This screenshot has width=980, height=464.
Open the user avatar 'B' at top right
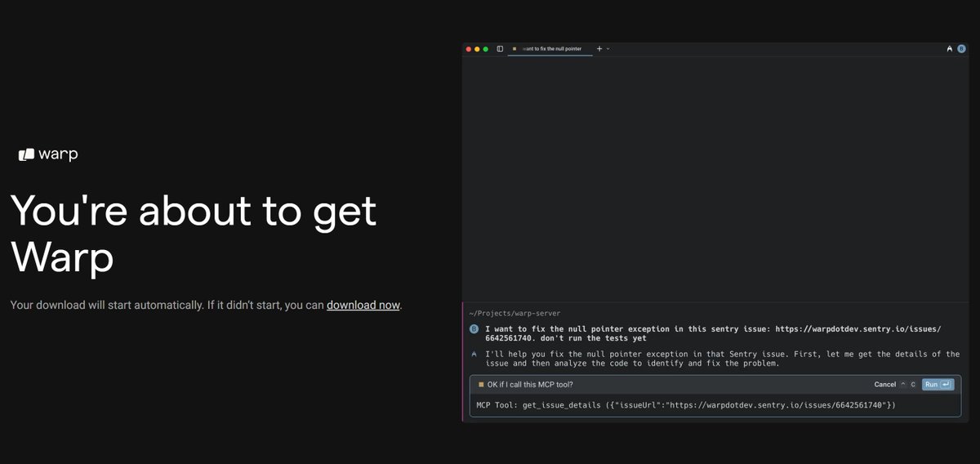pyautogui.click(x=961, y=49)
